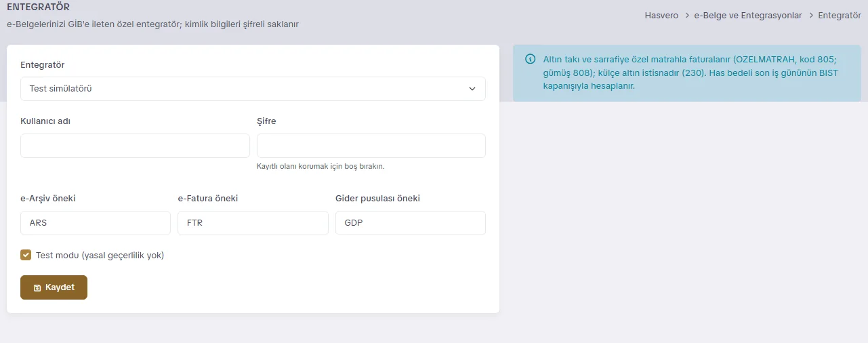Edit the Gider pusulası öneki field GDP
The height and width of the screenshot is (343, 868).
pyautogui.click(x=411, y=223)
